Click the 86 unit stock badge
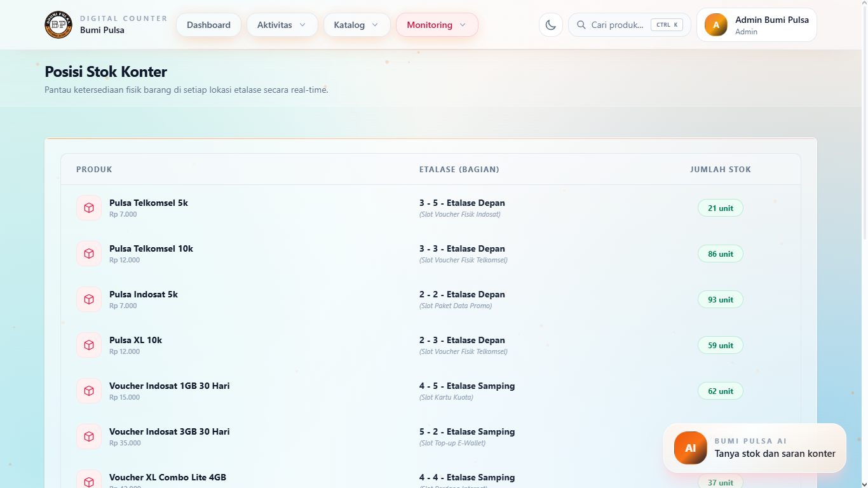The height and width of the screenshot is (488, 868). click(x=721, y=254)
